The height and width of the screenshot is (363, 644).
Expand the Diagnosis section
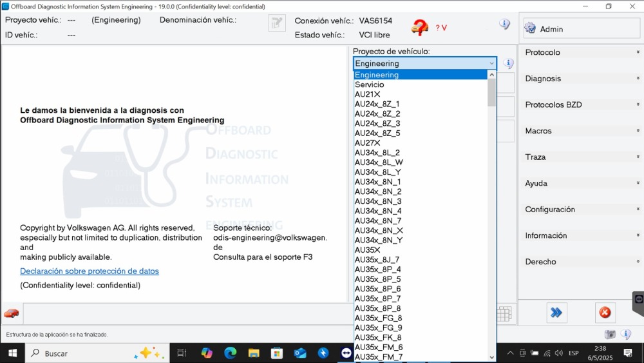click(x=581, y=79)
